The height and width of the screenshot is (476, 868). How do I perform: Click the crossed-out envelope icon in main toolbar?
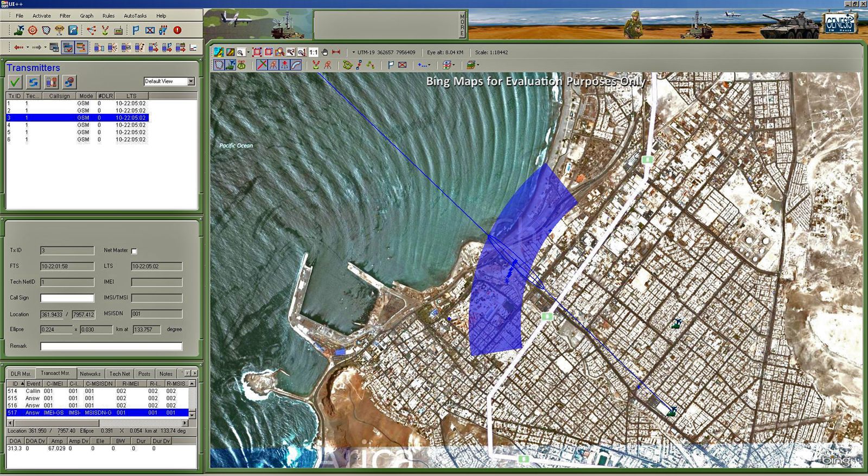click(x=150, y=30)
